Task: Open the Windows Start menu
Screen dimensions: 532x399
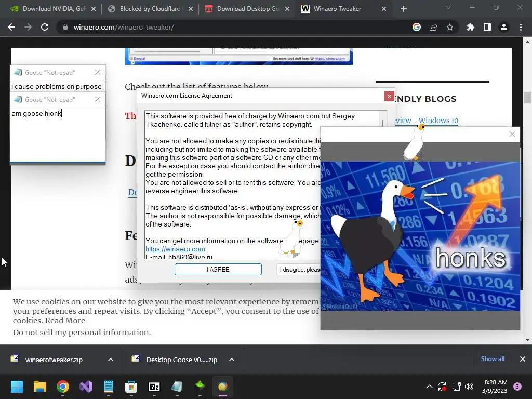Action: click(x=17, y=387)
